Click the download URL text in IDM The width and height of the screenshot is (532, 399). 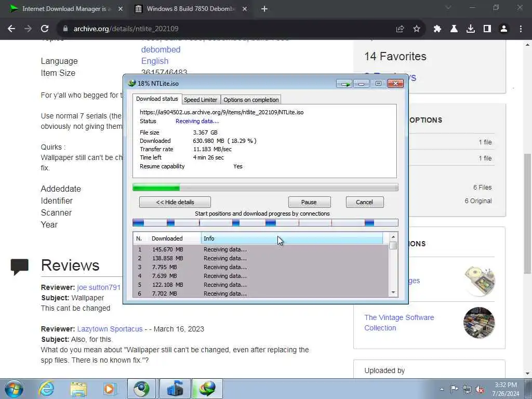tap(221, 112)
